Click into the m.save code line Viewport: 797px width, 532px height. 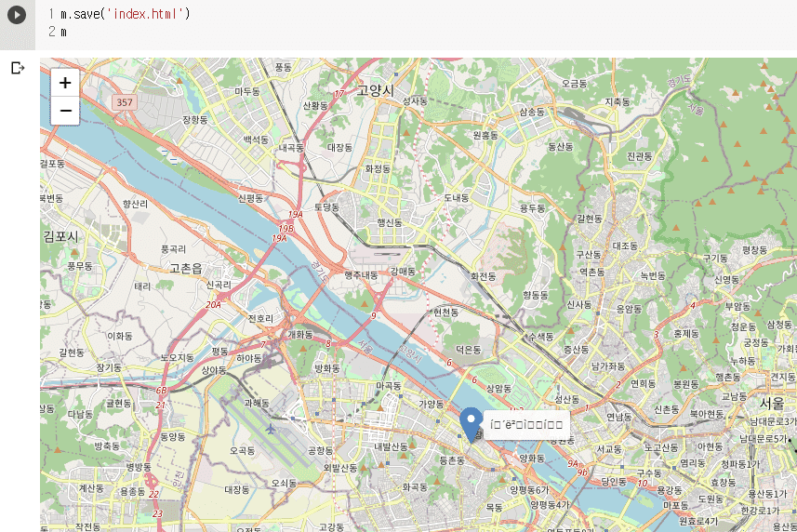click(125, 14)
